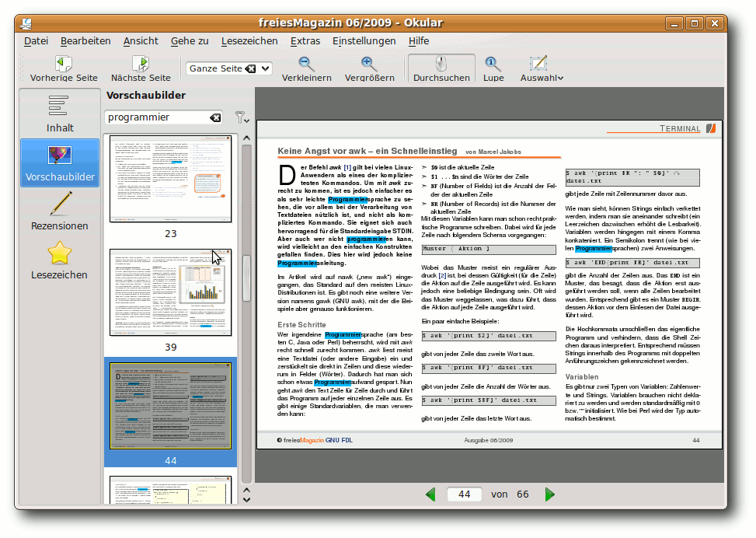
Task: Open the Datei menu
Action: pyautogui.click(x=37, y=41)
